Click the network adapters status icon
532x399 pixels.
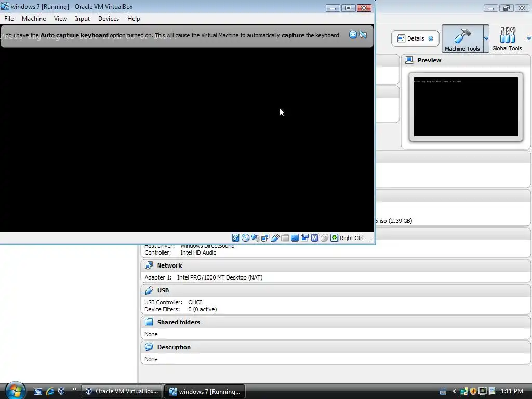265,238
